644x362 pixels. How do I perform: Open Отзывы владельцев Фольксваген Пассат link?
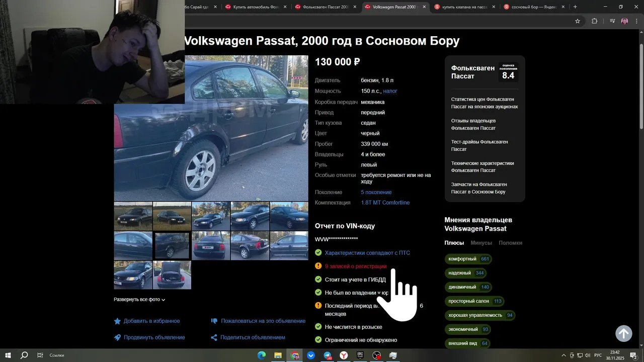click(x=473, y=124)
